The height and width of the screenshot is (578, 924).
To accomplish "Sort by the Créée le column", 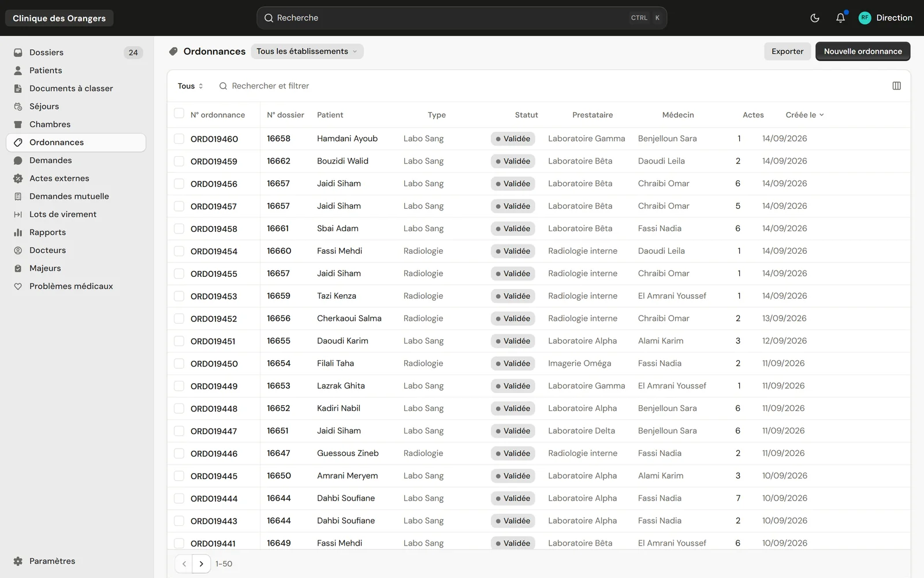I will tap(804, 115).
